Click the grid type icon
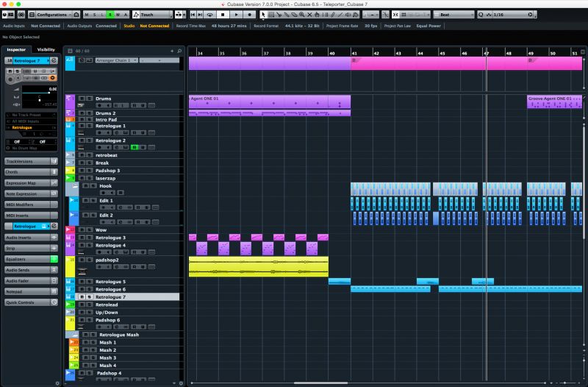 [x=404, y=15]
